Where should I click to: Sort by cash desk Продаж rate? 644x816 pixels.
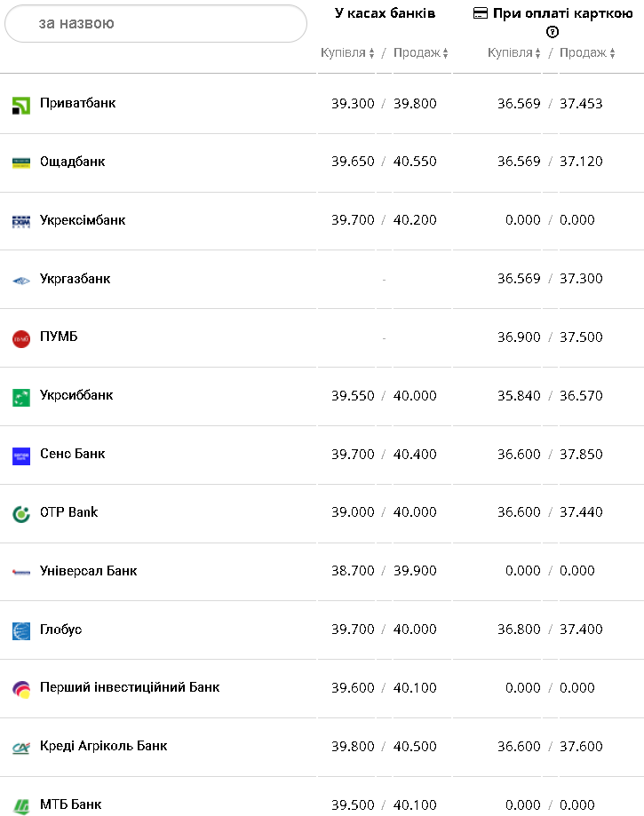(x=421, y=53)
